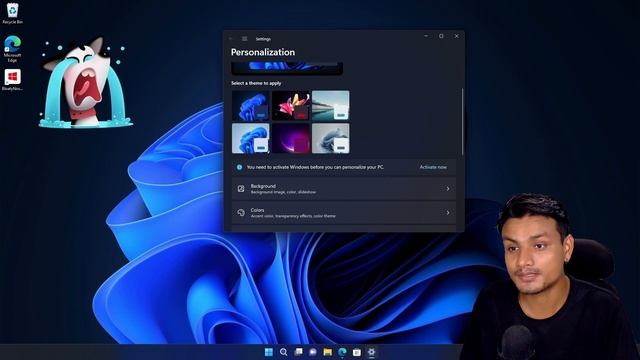
Task: Click "Select a theme to apply" label
Action: [256, 83]
